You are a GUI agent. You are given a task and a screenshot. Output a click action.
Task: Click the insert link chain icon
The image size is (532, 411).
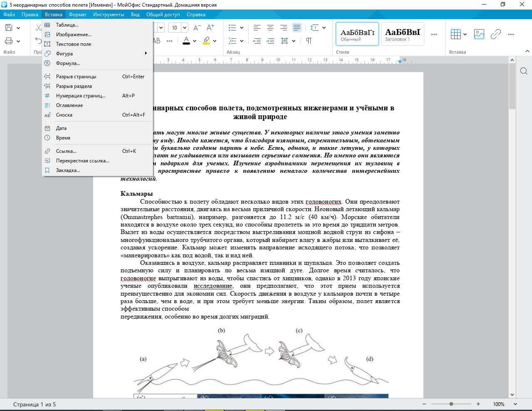click(x=495, y=34)
